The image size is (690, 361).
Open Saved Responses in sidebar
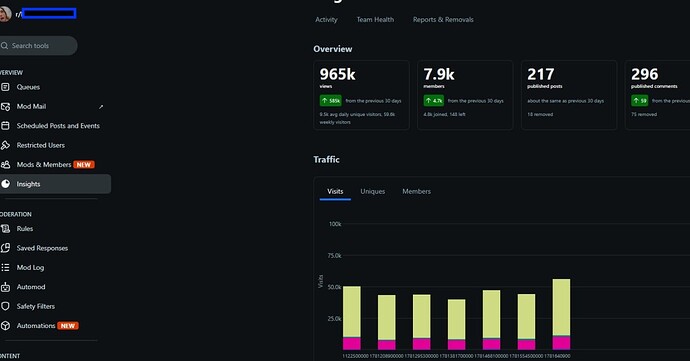pos(42,248)
